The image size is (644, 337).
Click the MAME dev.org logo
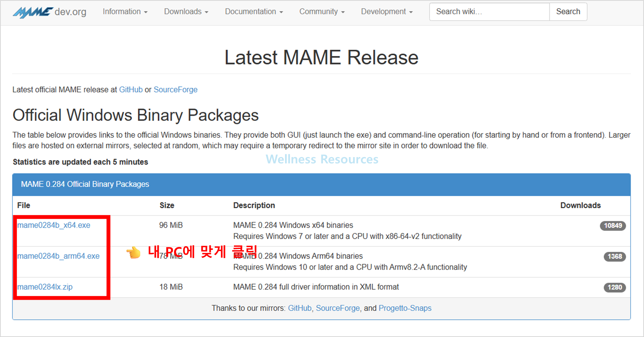point(49,12)
